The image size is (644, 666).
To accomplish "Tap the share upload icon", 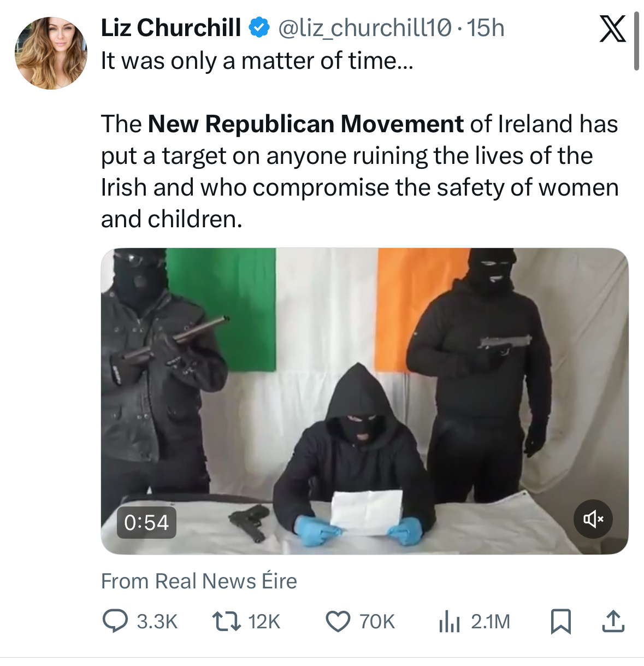I will coord(613,622).
